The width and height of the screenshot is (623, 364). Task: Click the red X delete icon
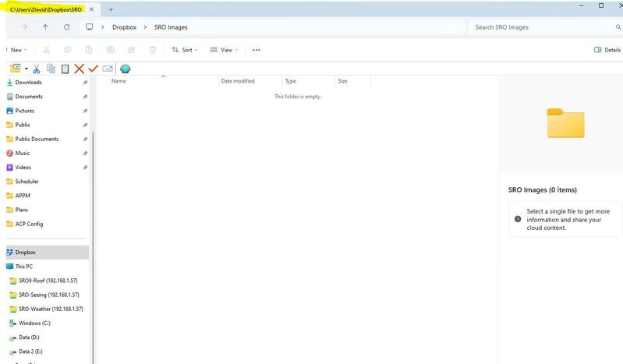[79, 69]
